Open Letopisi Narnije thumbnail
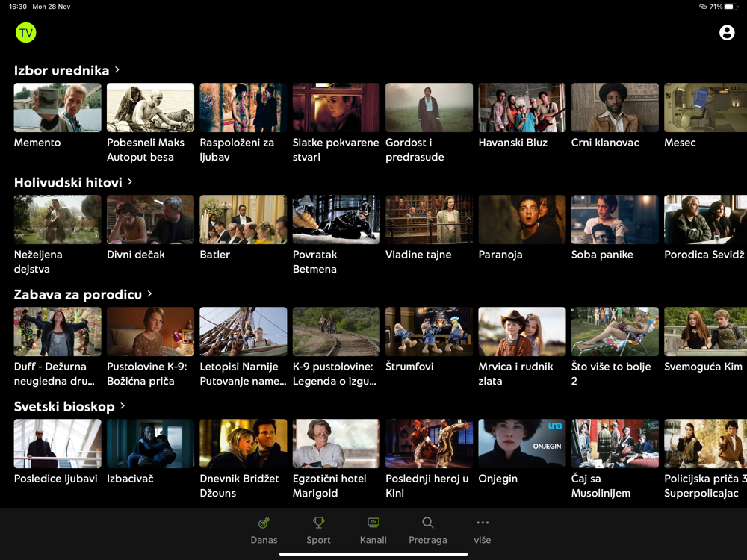The height and width of the screenshot is (560, 747). 244,332
